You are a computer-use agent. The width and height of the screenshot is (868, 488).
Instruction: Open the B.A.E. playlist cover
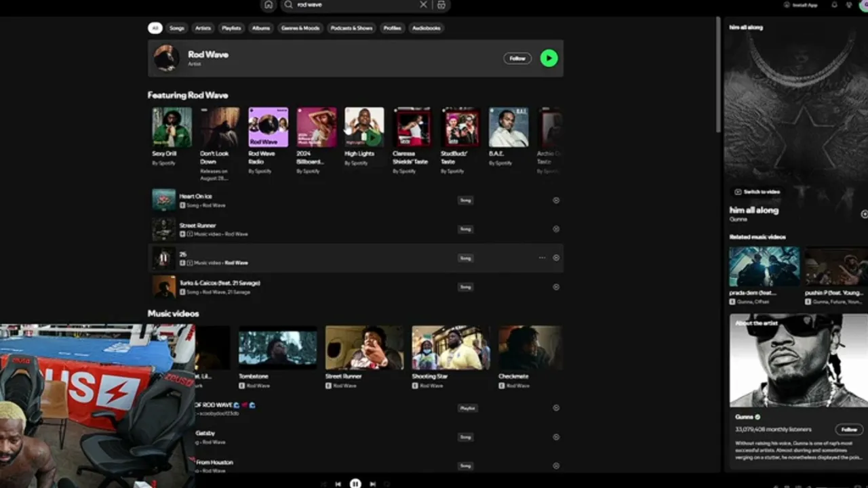509,127
